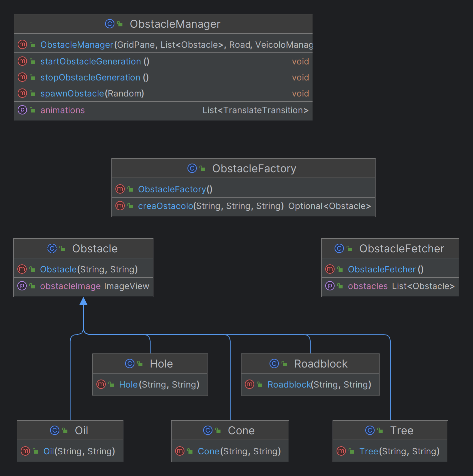Click the method icon next to startObstacleGeneration
Image resolution: width=473 pixels, height=476 pixels.
[x=22, y=61]
